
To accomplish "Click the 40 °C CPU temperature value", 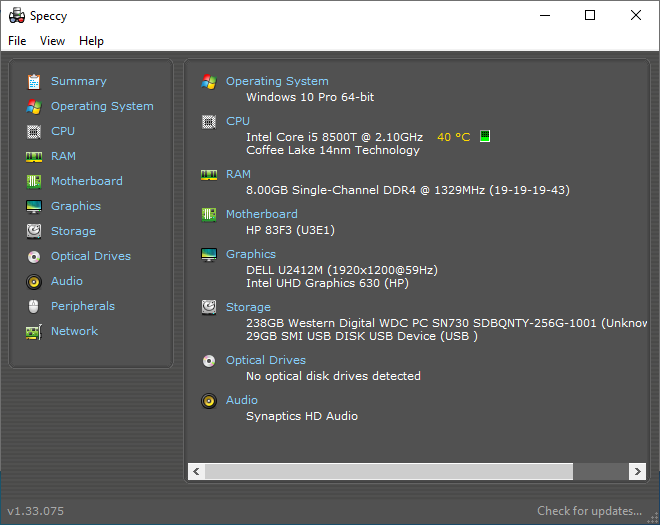I will (454, 137).
